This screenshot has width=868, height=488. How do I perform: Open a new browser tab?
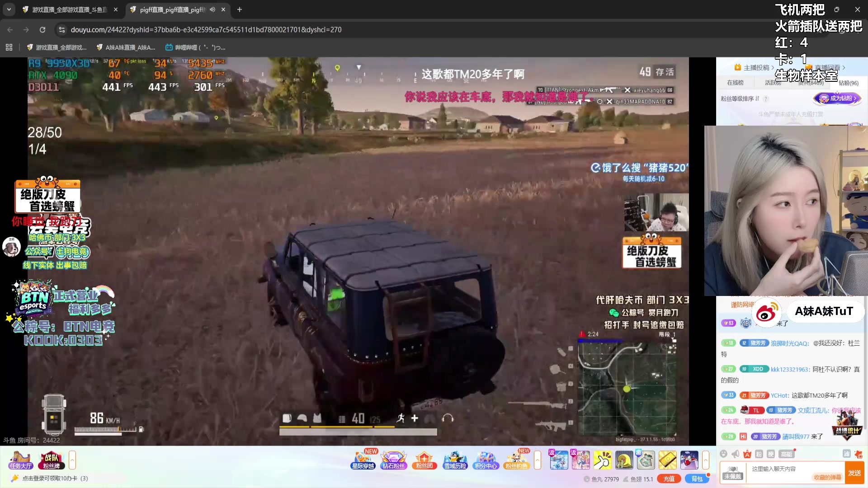tap(240, 9)
